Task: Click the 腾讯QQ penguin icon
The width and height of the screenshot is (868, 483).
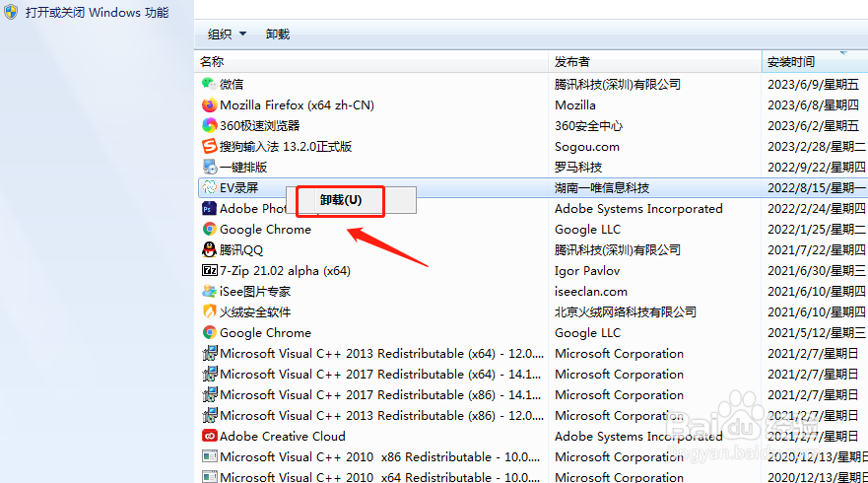Action: click(x=209, y=249)
